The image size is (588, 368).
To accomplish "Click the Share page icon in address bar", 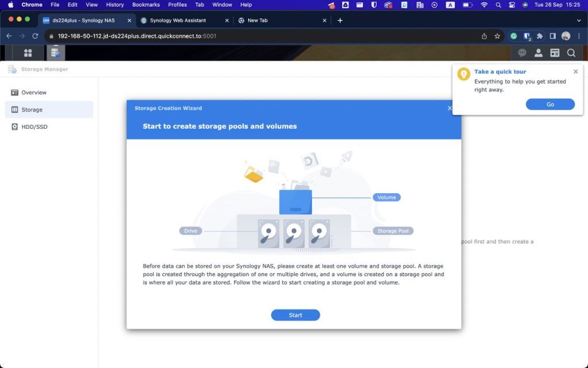I will 484,36.
